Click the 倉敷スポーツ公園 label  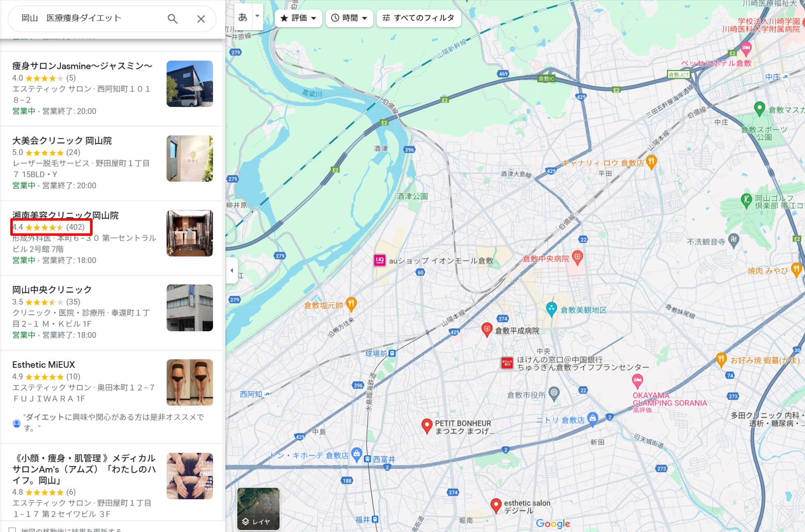click(764, 133)
